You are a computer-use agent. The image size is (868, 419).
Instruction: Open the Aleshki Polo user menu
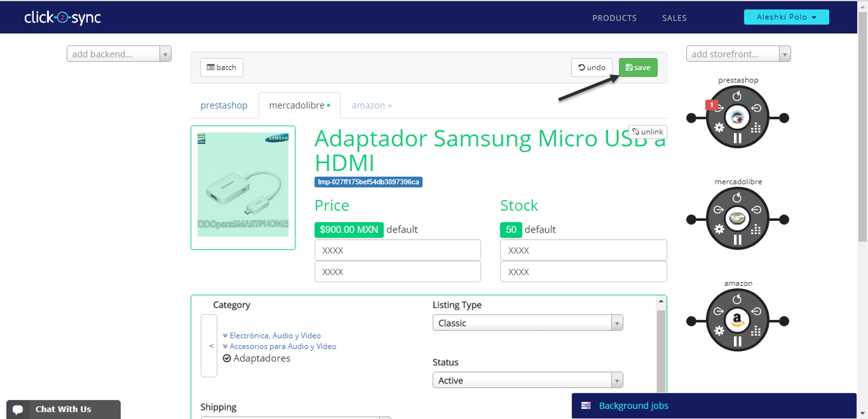pos(786,17)
